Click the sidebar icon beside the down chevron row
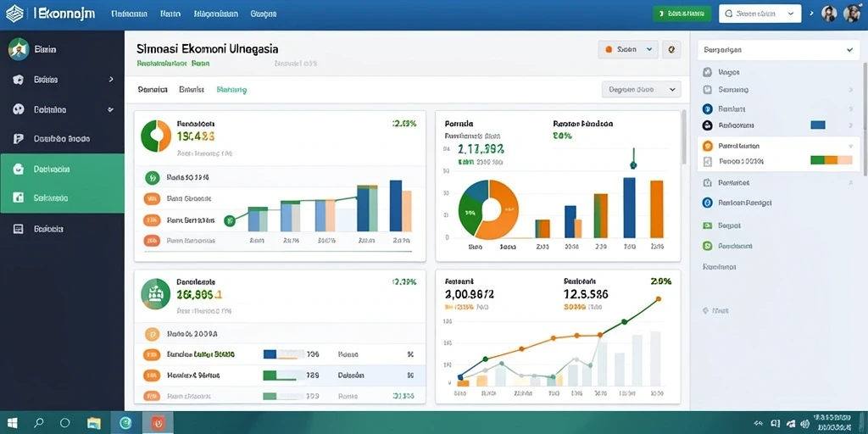 tap(19, 109)
